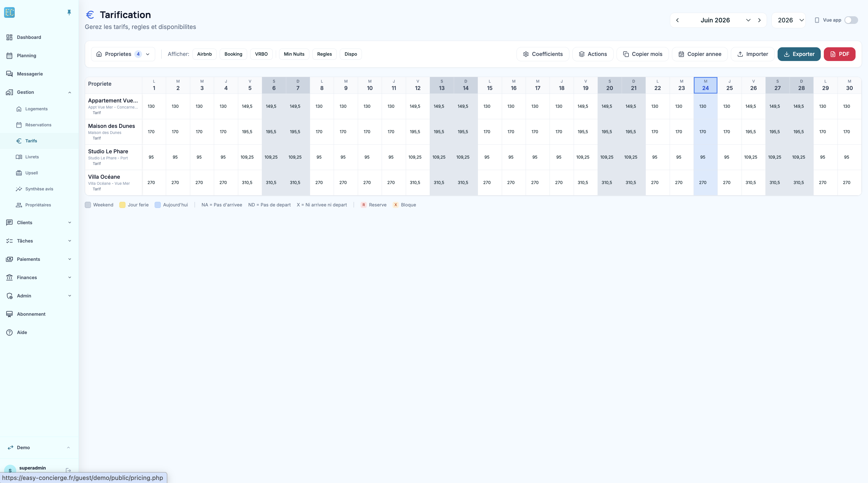Viewport: 868px width, 483px height.
Task: Expand the Paiements menu section
Action: (x=70, y=259)
